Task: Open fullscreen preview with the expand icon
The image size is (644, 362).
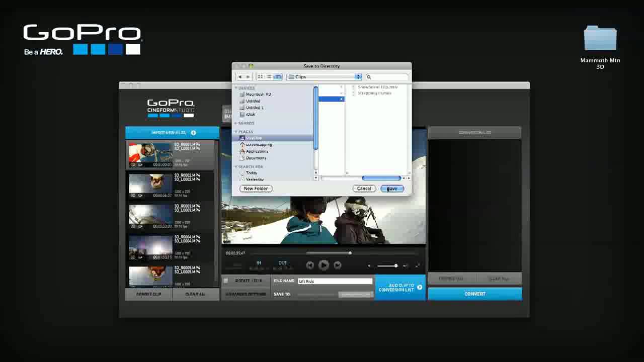Action: pyautogui.click(x=418, y=265)
